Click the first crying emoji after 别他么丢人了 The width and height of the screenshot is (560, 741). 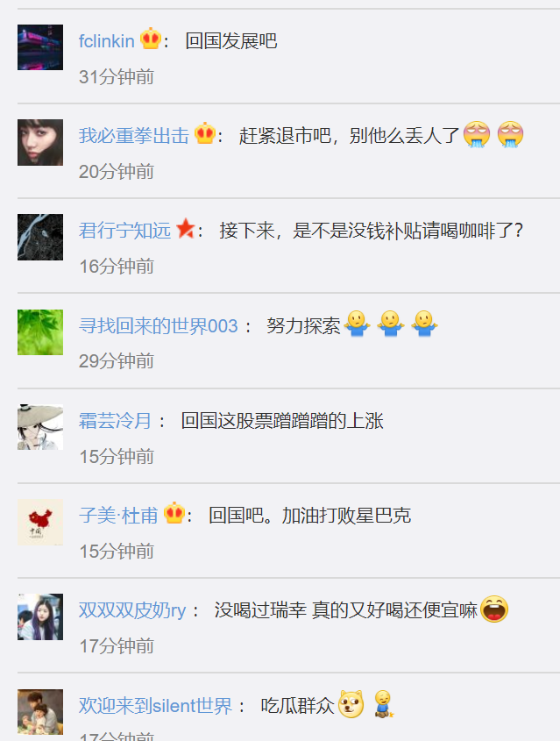tap(477, 134)
